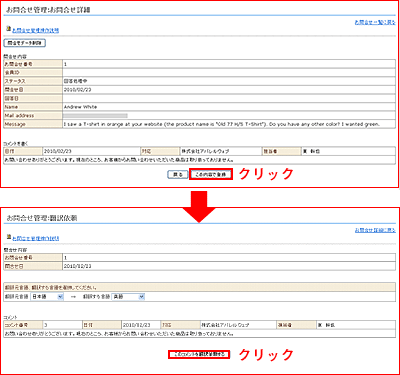400x375 pixels.
Task: Click the Message label cell
Action: pyautogui.click(x=33, y=124)
